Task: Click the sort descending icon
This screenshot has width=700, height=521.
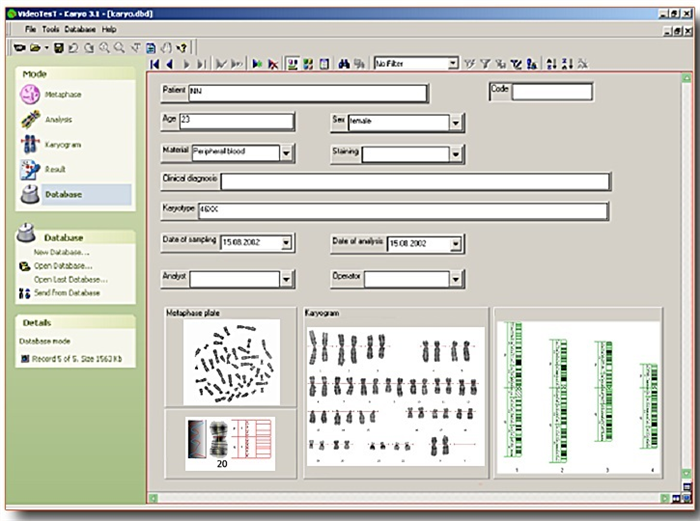Action: tap(567, 64)
